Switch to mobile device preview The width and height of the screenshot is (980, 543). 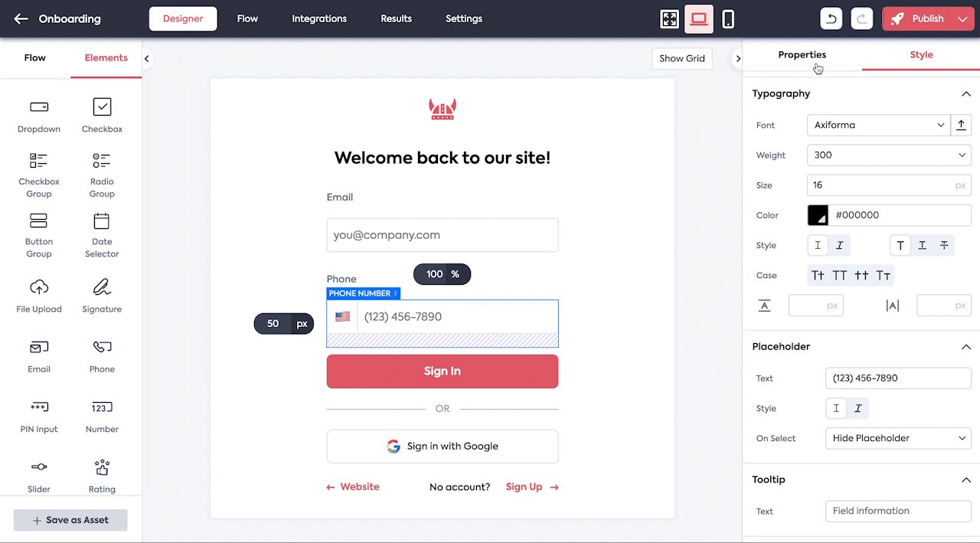pyautogui.click(x=728, y=19)
